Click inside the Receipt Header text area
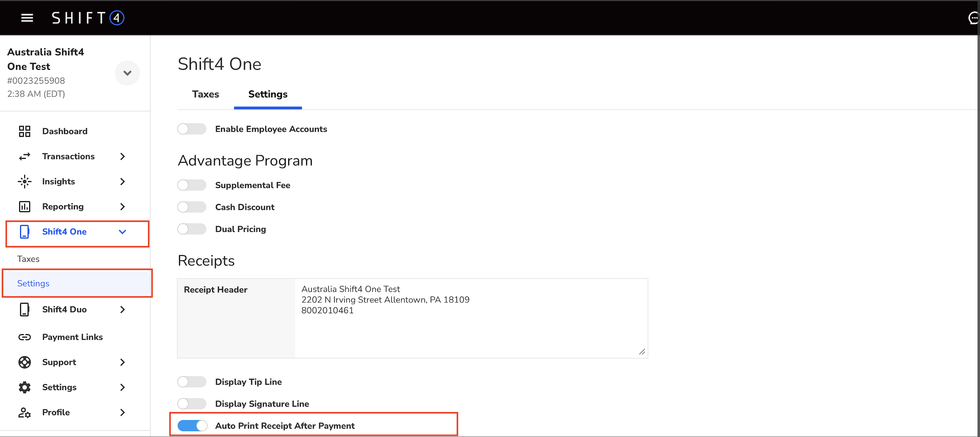Screen dimensions: 980x437 pyautogui.click(x=471, y=318)
